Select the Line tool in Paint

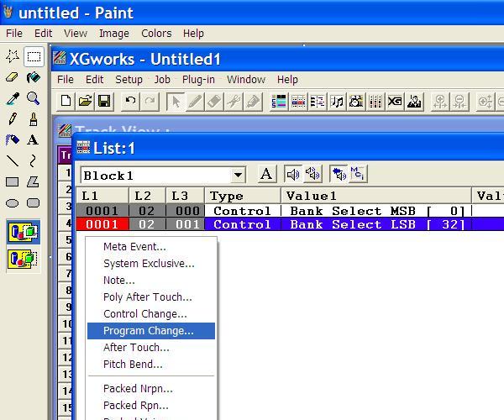(13, 160)
